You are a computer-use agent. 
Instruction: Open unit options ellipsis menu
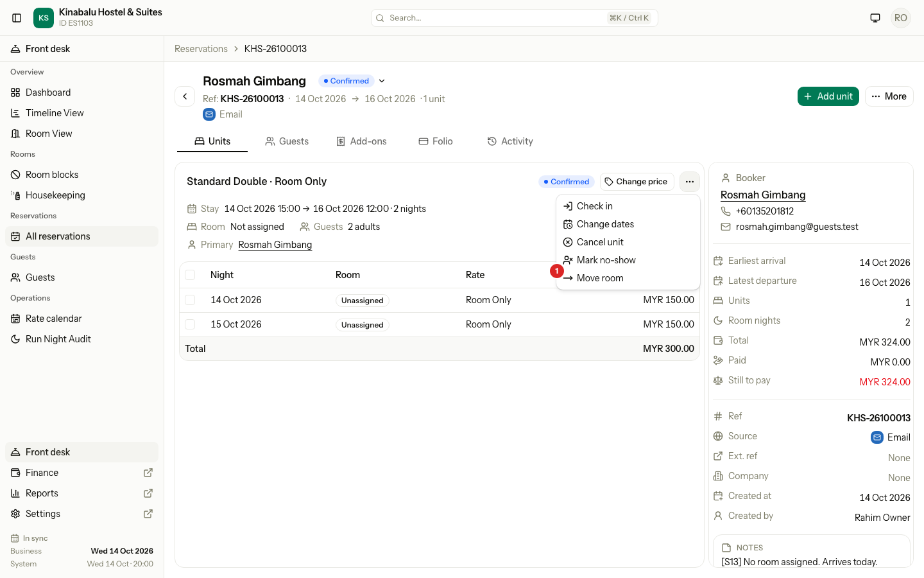[690, 182]
